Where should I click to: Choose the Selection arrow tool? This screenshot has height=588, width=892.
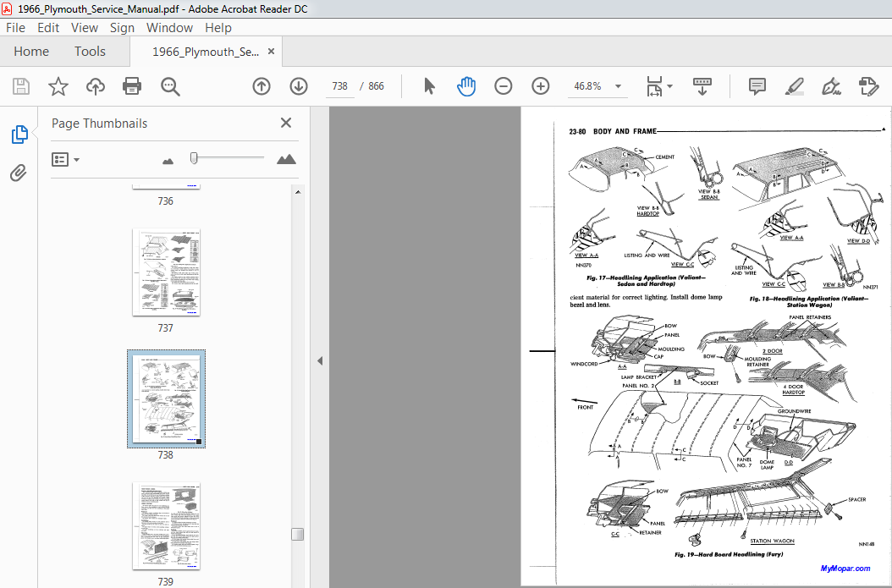430,86
